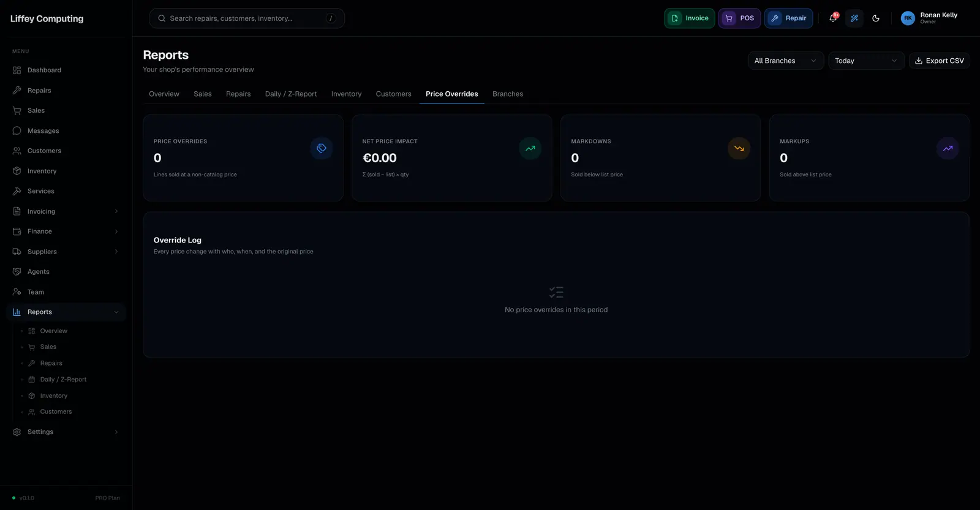Click the green trend icon on Net Price Impact card
Screen dimensions: 980x510
pos(530,148)
